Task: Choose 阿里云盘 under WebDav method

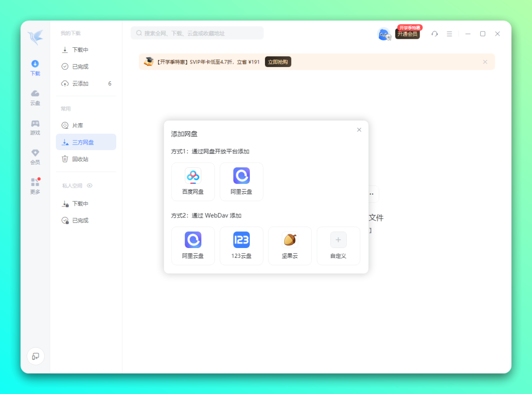Action: pyautogui.click(x=193, y=246)
